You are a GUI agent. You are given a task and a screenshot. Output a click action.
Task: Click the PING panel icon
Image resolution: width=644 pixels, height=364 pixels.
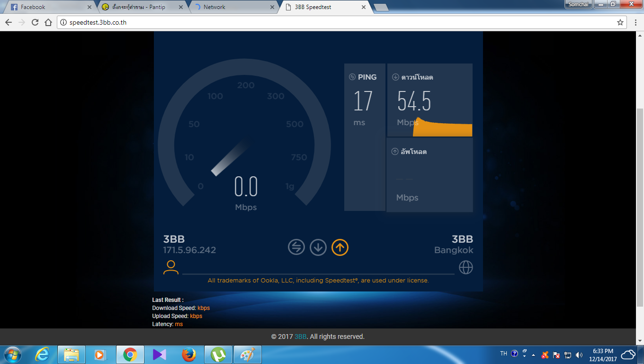coord(352,77)
